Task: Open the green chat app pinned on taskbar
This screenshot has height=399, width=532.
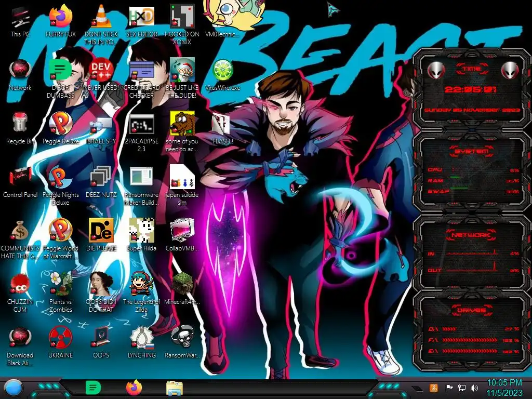Action: [94, 388]
